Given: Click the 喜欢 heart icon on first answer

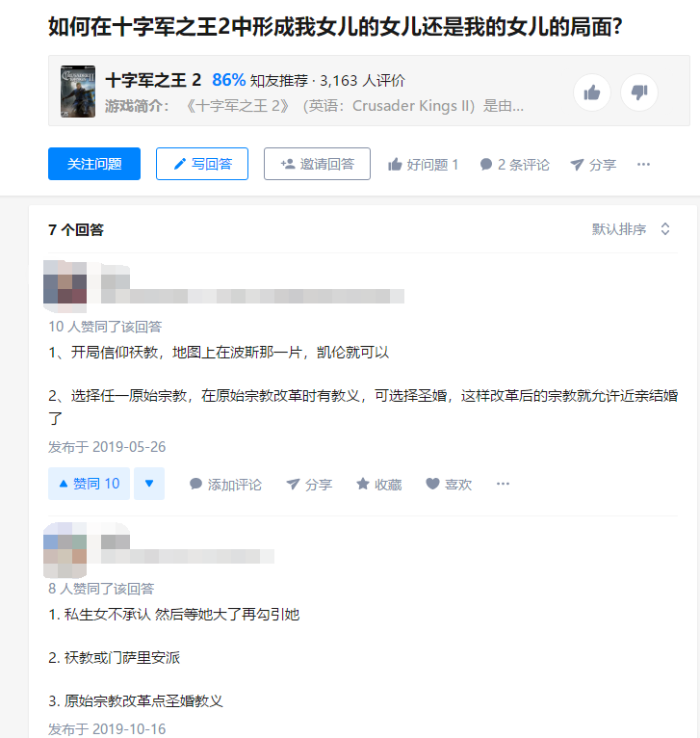Looking at the screenshot, I should [432, 484].
